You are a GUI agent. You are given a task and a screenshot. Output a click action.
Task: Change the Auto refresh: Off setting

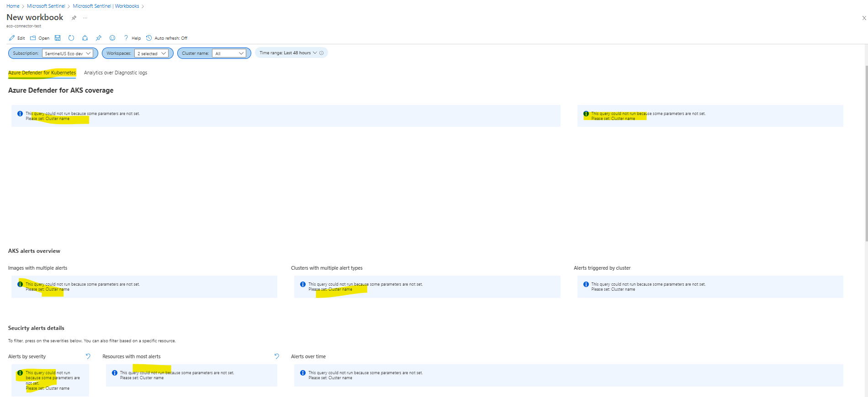tap(167, 38)
